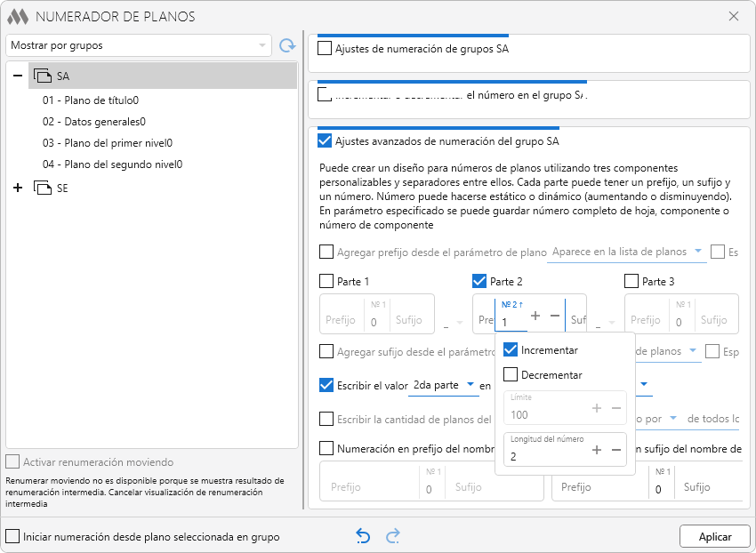Click the undo arrow icon
Screen dimensions: 756x553
point(363,536)
